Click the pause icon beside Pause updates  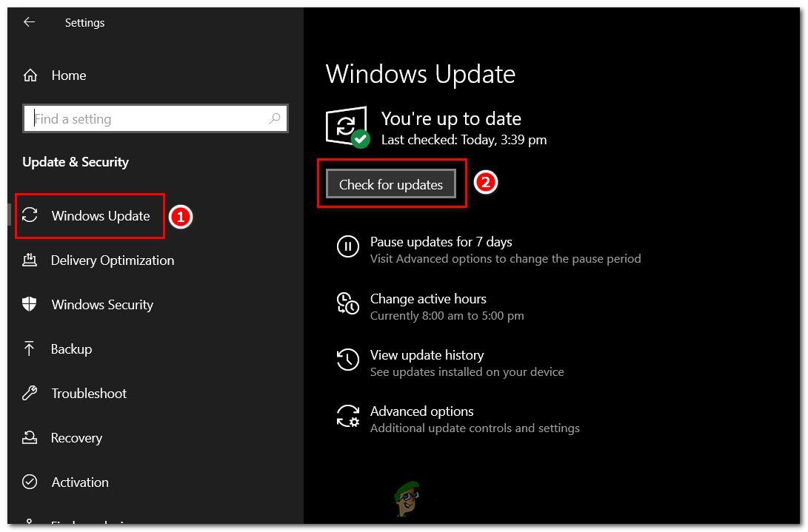[348, 246]
